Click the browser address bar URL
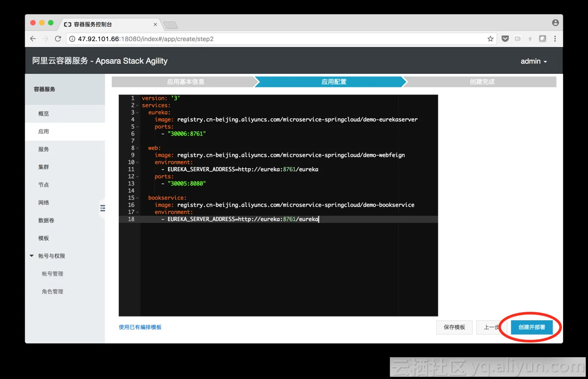 coord(146,39)
